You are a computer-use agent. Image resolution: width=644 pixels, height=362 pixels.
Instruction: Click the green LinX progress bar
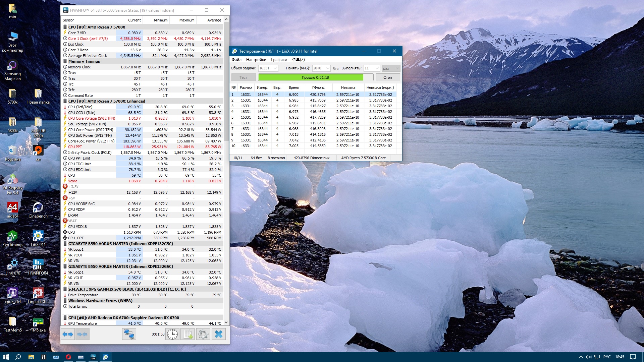(311, 77)
